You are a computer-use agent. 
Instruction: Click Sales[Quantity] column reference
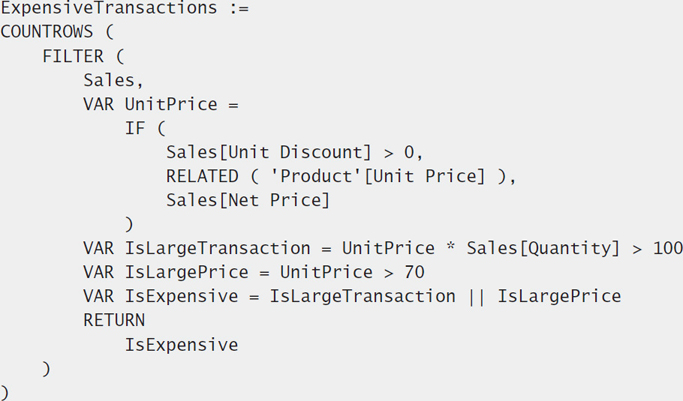543,248
